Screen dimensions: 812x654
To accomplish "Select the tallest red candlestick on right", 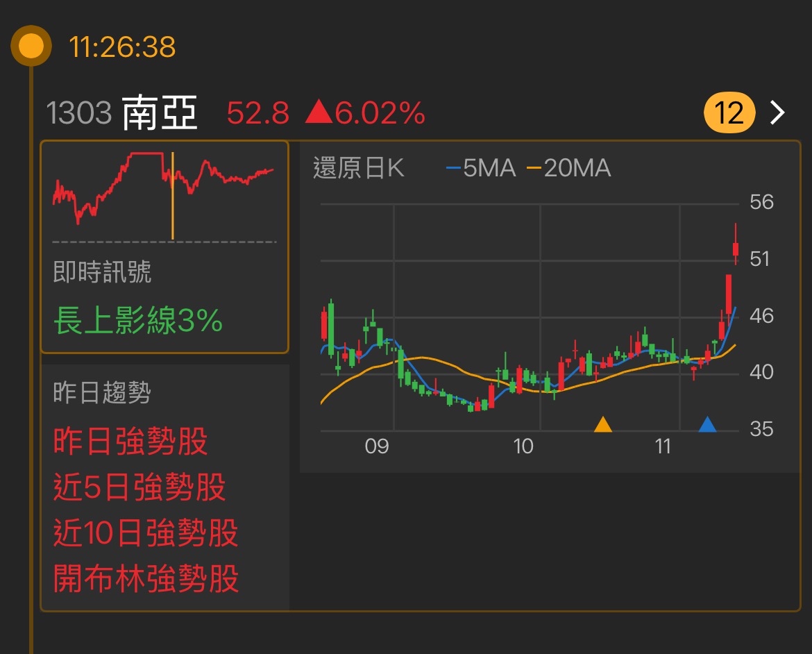I will 728,295.
